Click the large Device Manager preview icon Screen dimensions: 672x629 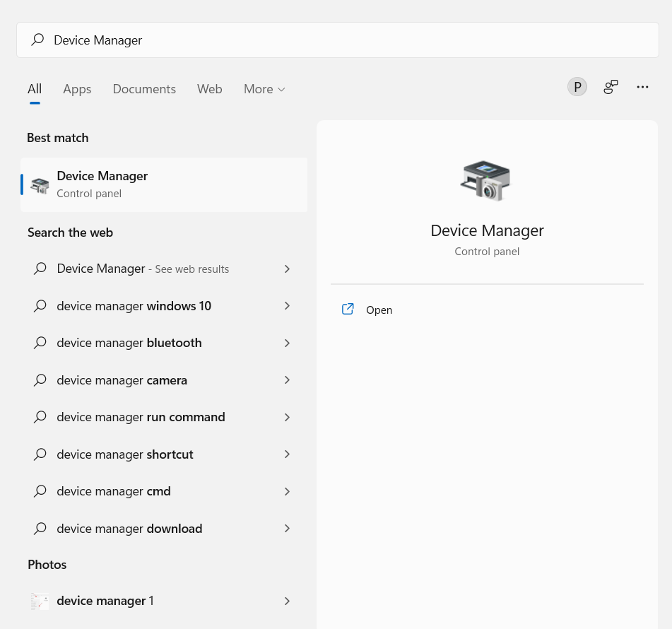click(486, 181)
